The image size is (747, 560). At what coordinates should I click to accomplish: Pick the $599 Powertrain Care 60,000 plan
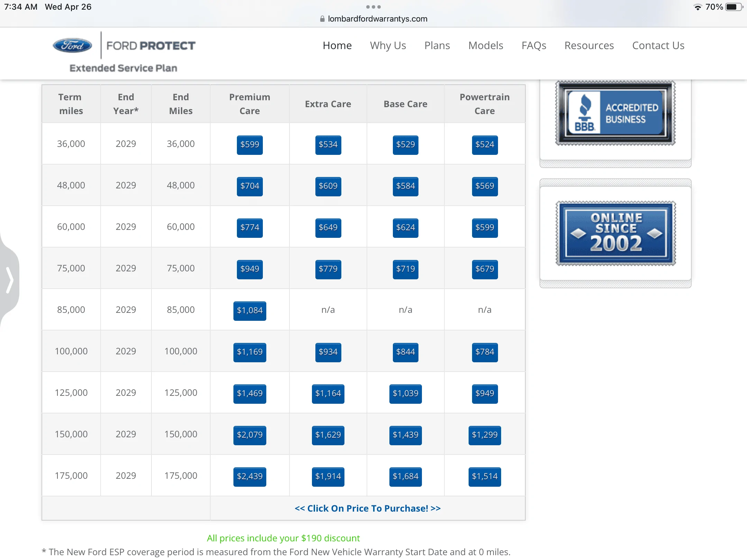click(x=485, y=227)
